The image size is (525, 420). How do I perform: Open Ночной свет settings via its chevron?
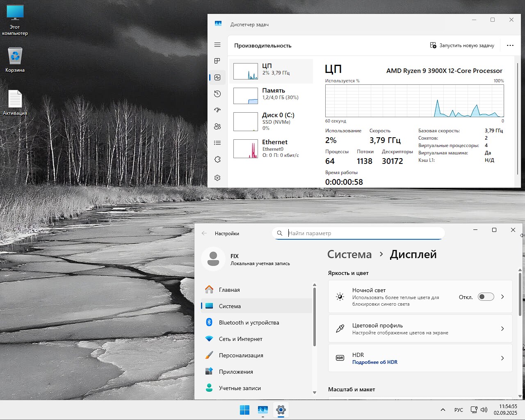click(x=502, y=297)
